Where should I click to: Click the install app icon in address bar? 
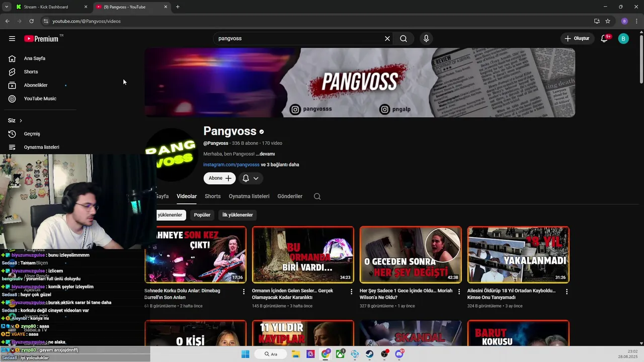tap(597, 21)
